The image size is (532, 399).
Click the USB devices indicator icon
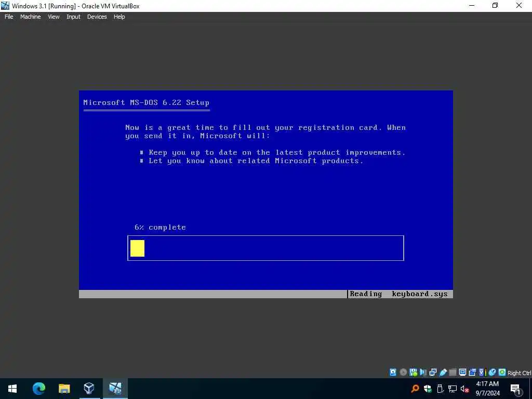click(443, 372)
